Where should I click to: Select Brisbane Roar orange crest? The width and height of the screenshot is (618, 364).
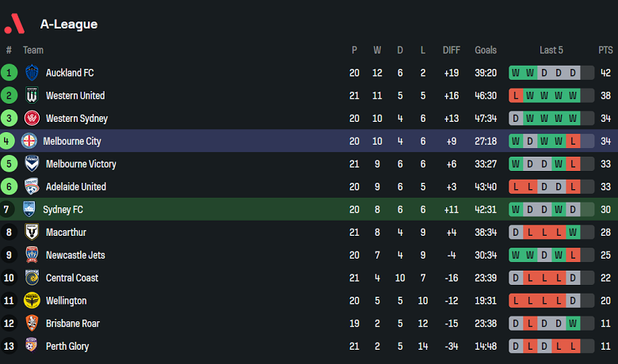click(x=32, y=324)
